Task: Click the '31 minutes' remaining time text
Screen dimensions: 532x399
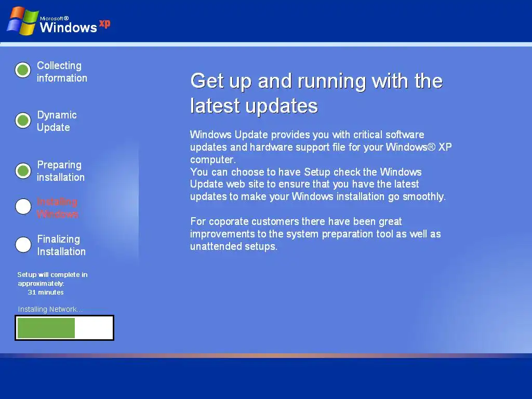Action: [x=46, y=292]
